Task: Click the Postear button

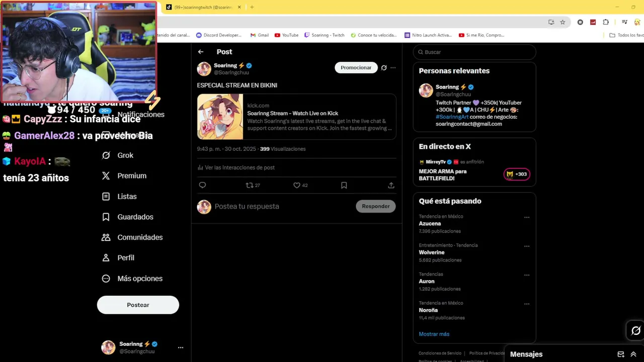Action: click(138, 305)
